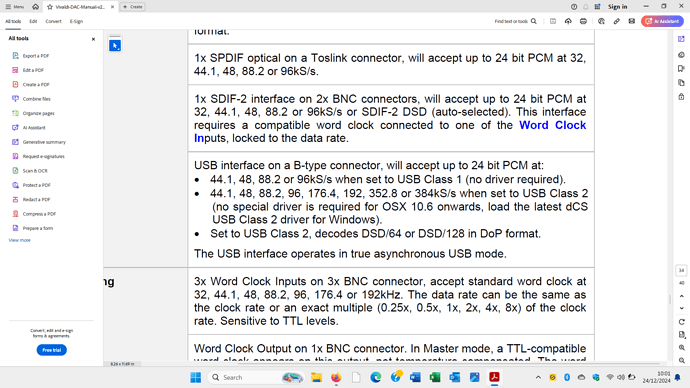This screenshot has height=388, width=690.
Task: Open the help question mark icon
Action: tap(574, 7)
